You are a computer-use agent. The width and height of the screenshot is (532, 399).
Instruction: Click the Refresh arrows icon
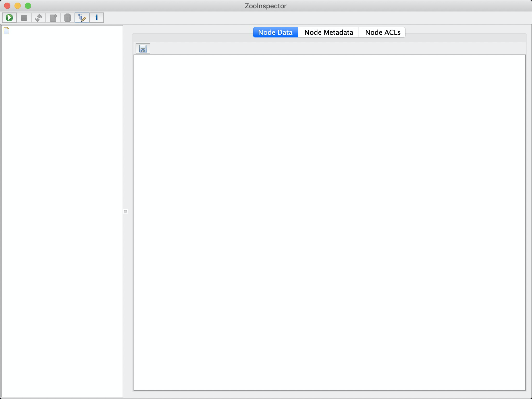[x=38, y=18]
